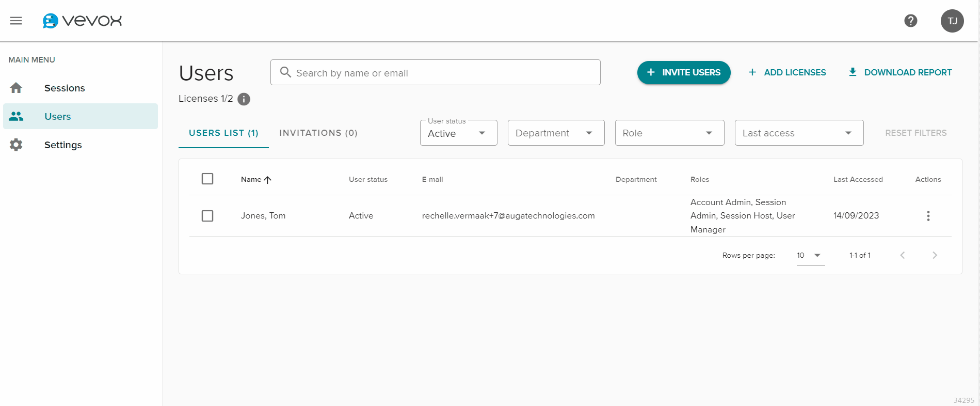Open the help question mark icon
Image resolution: width=980 pixels, height=406 pixels.
tap(911, 21)
